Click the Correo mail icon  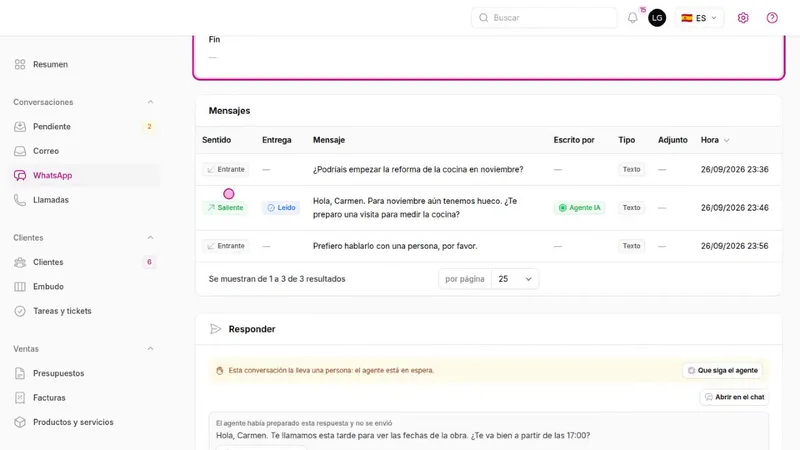[20, 151]
